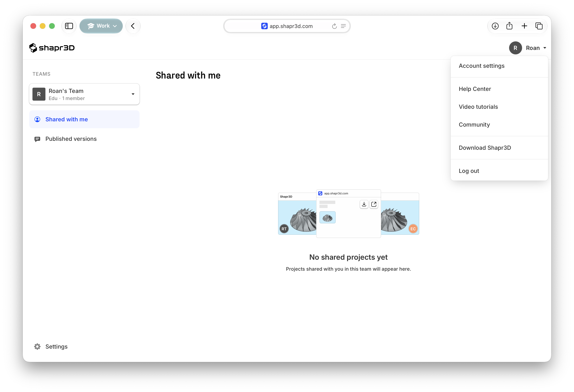Show the tab overview
574x392 pixels.
pyautogui.click(x=539, y=26)
